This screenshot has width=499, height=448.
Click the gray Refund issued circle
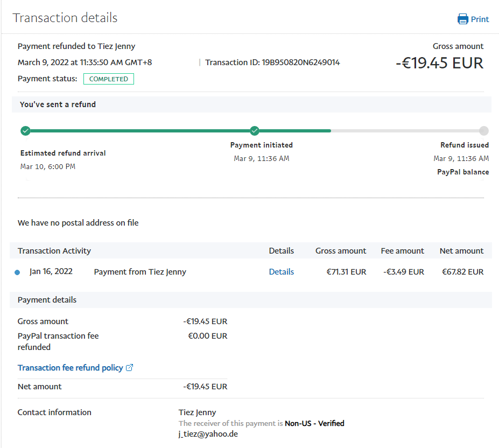click(483, 131)
